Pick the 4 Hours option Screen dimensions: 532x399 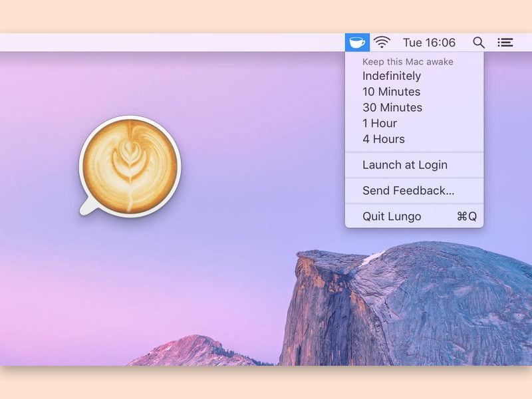[x=414, y=139]
